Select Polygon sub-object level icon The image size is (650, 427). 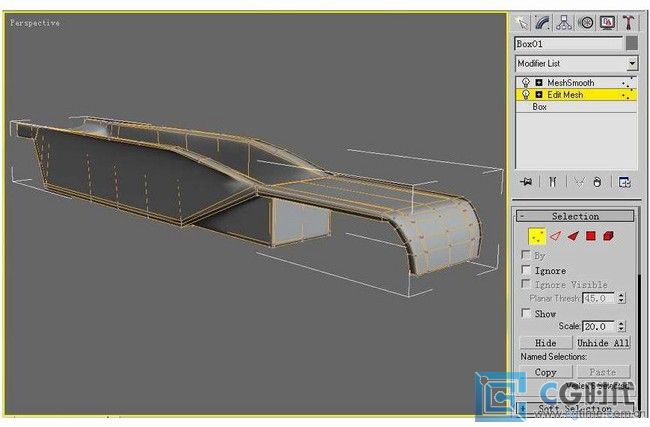(591, 236)
